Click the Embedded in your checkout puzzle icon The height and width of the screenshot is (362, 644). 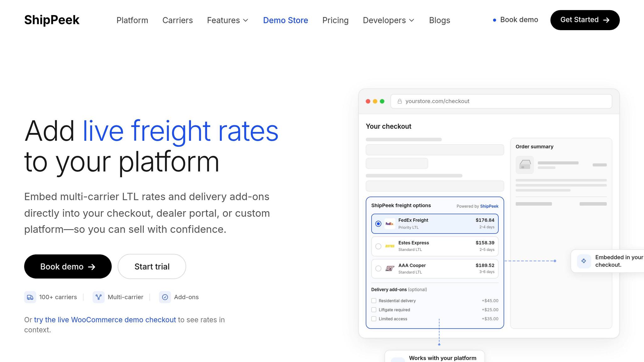[584, 261]
